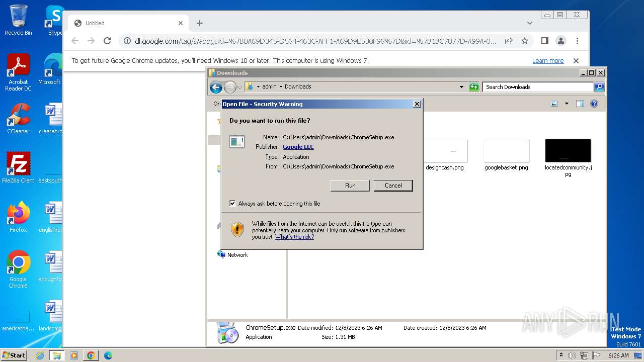The height and width of the screenshot is (362, 644).
Task: Click the Chrome address bar URL
Action: coord(315,41)
